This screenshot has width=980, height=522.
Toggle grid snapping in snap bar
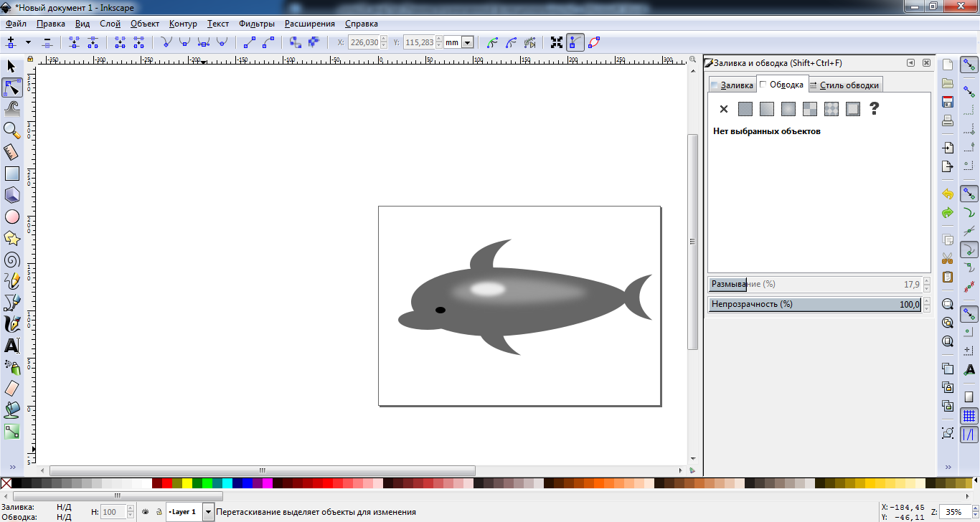(x=969, y=416)
